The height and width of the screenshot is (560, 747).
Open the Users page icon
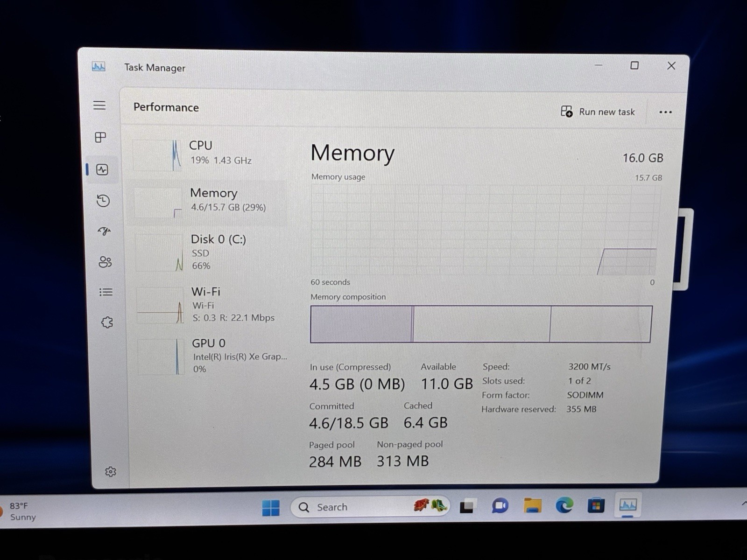click(x=105, y=262)
